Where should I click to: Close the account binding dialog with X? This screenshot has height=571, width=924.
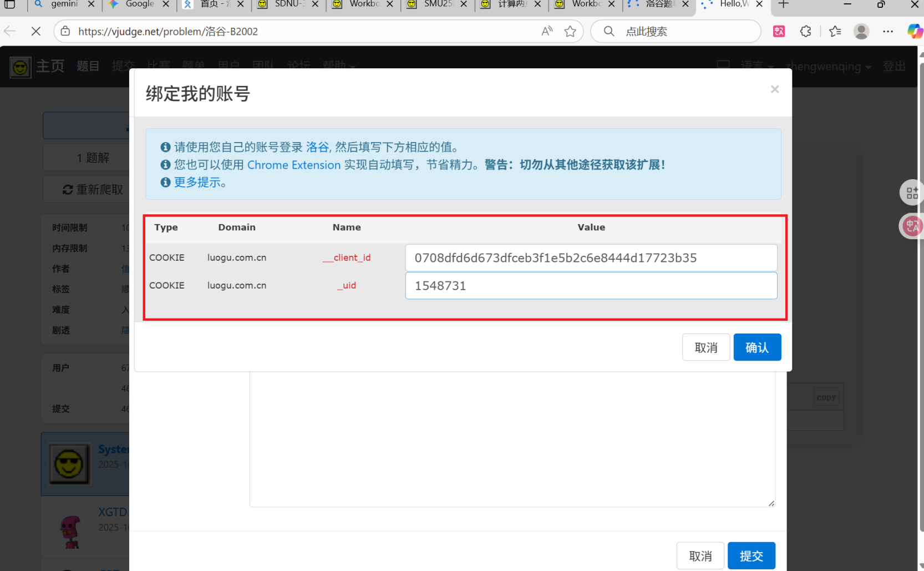(x=774, y=89)
